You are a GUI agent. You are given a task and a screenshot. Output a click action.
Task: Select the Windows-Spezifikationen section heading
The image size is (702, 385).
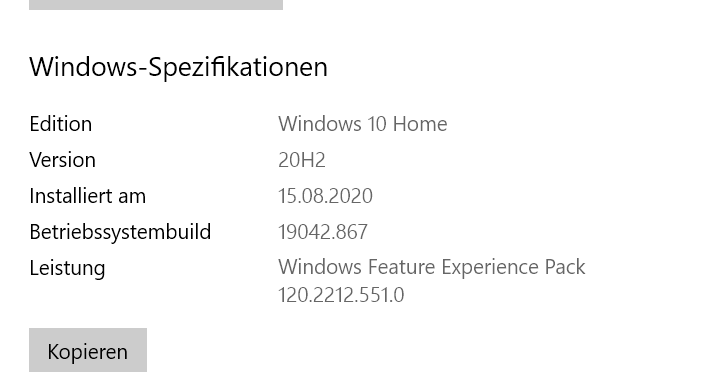coord(178,68)
